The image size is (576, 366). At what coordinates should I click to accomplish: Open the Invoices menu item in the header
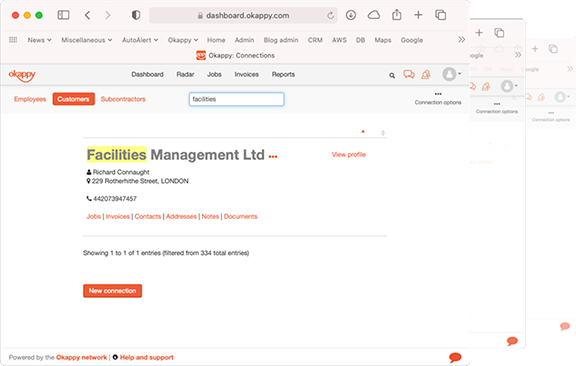point(246,74)
